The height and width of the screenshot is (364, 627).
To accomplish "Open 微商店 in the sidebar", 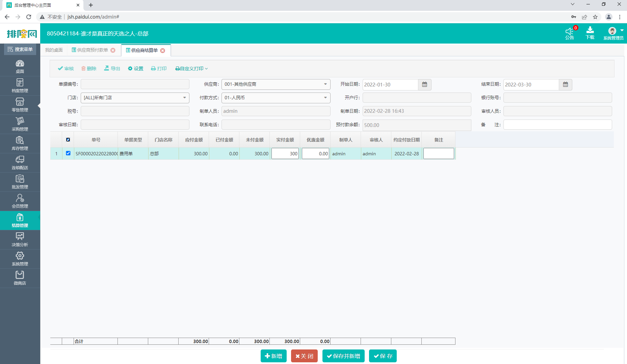I will 20,278.
